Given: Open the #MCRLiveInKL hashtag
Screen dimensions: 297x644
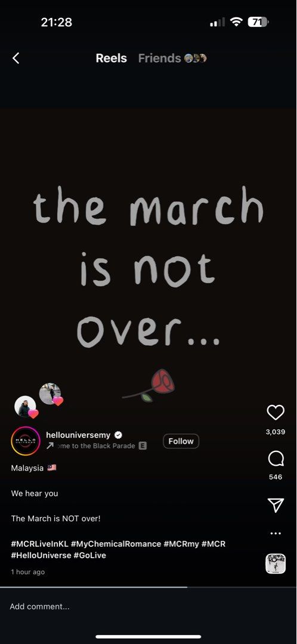Looking at the screenshot, I should (x=39, y=544).
